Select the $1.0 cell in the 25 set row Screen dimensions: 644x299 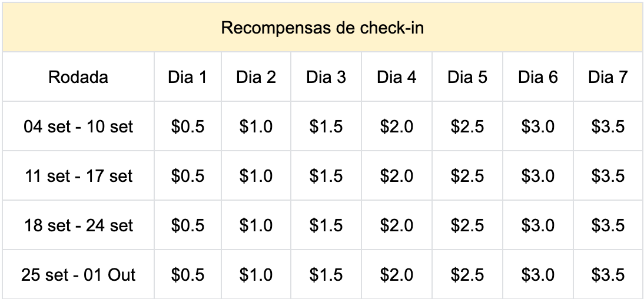click(x=256, y=275)
